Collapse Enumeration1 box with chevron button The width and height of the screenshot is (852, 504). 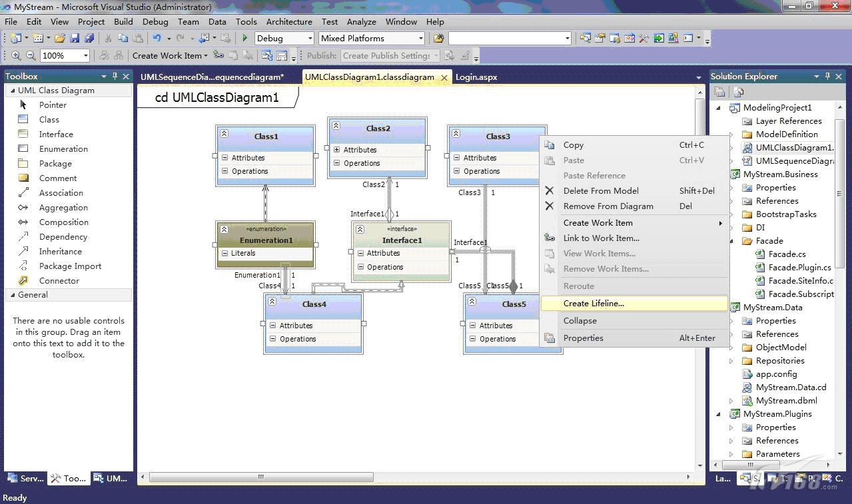click(x=224, y=229)
